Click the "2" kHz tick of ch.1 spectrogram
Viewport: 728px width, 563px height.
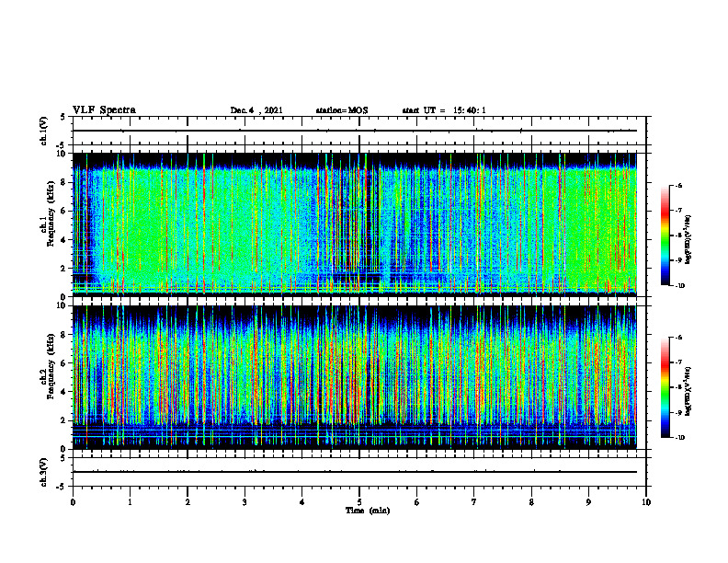point(63,269)
